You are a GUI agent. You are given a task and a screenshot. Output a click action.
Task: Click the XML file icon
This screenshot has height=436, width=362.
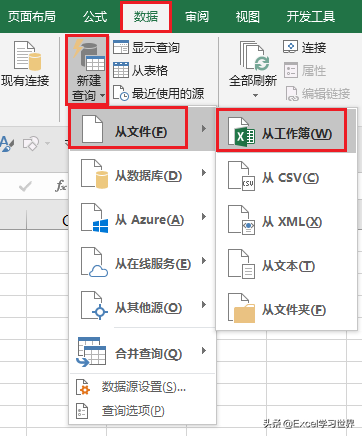pyautogui.click(x=241, y=220)
